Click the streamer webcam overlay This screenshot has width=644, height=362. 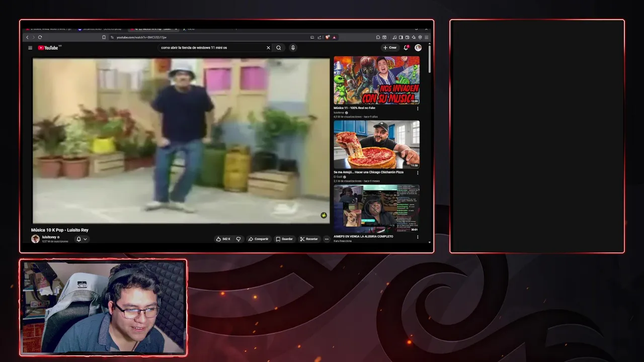(x=103, y=307)
